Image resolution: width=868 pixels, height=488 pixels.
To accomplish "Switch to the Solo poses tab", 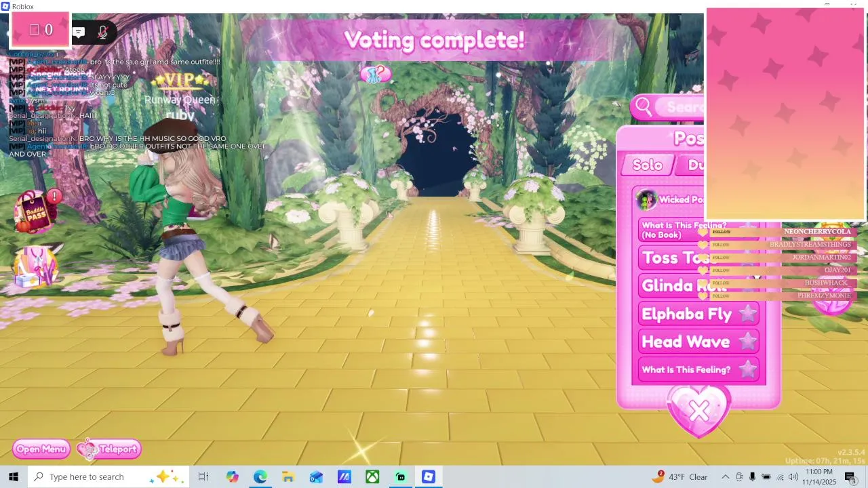I will coord(648,165).
